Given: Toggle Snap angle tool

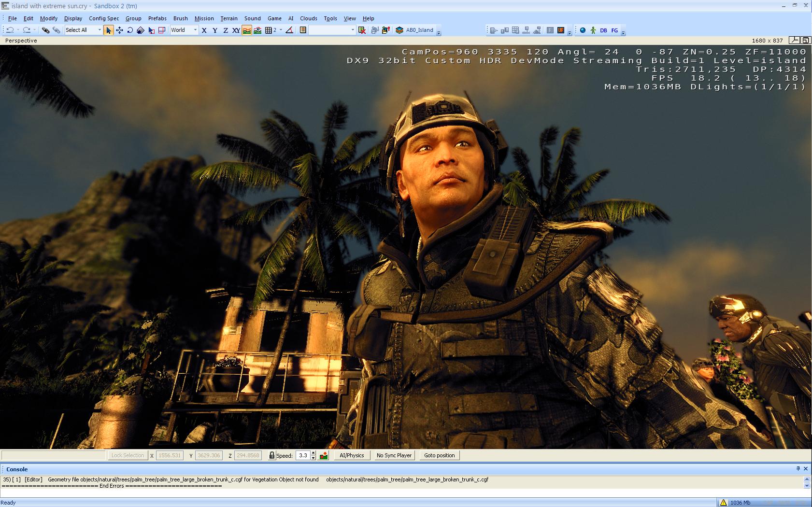Looking at the screenshot, I should [x=289, y=30].
